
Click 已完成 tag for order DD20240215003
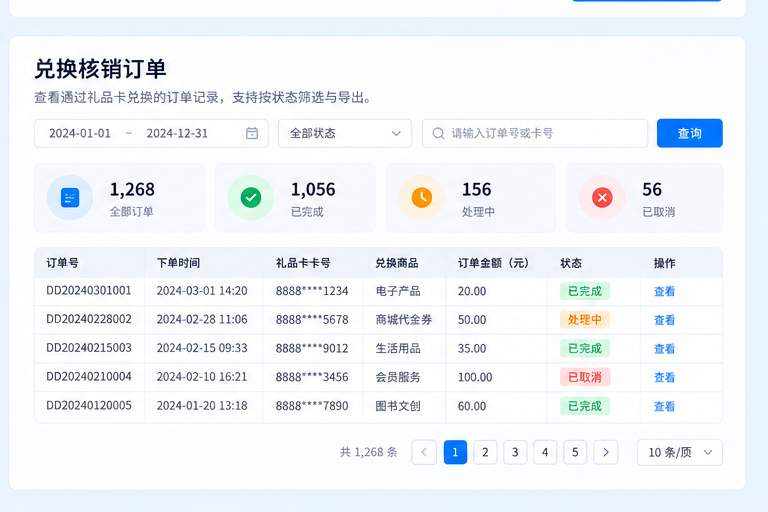[x=585, y=348]
